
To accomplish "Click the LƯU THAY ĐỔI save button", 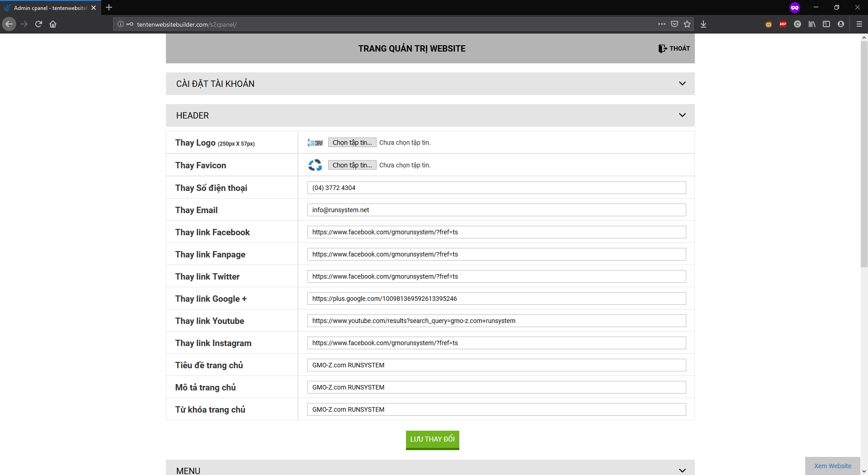I will pyautogui.click(x=433, y=440).
